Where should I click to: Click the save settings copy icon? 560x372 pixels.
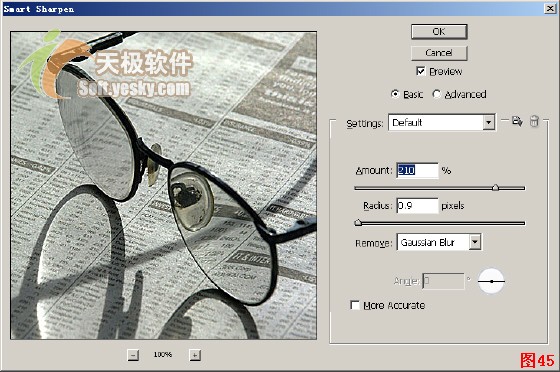coord(517,121)
